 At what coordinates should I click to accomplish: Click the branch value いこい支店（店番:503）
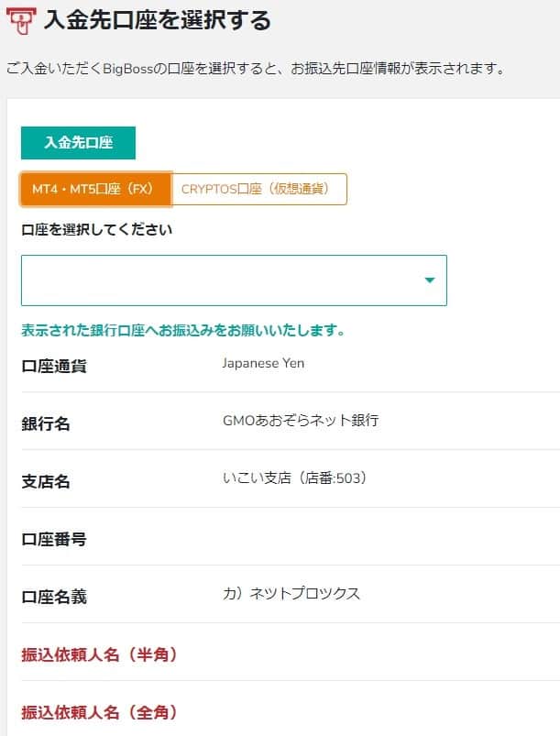click(295, 478)
